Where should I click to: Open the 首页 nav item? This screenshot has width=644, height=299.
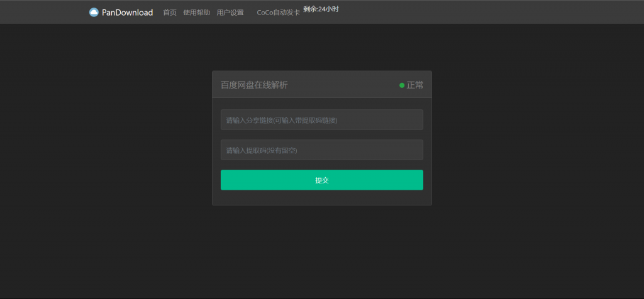pyautogui.click(x=170, y=13)
